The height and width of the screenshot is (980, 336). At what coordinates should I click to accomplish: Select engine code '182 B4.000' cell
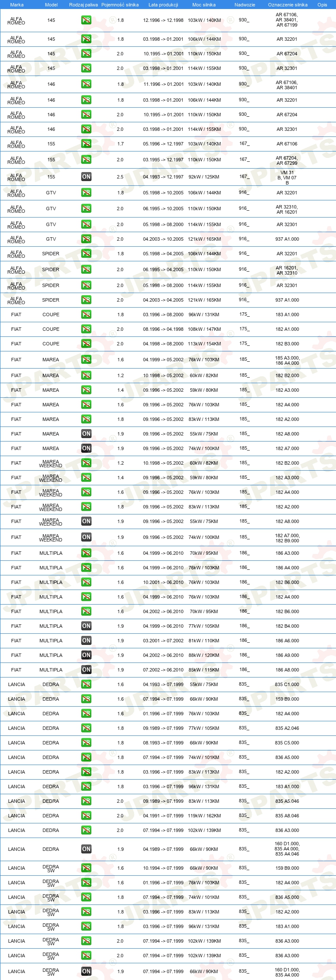(287, 626)
